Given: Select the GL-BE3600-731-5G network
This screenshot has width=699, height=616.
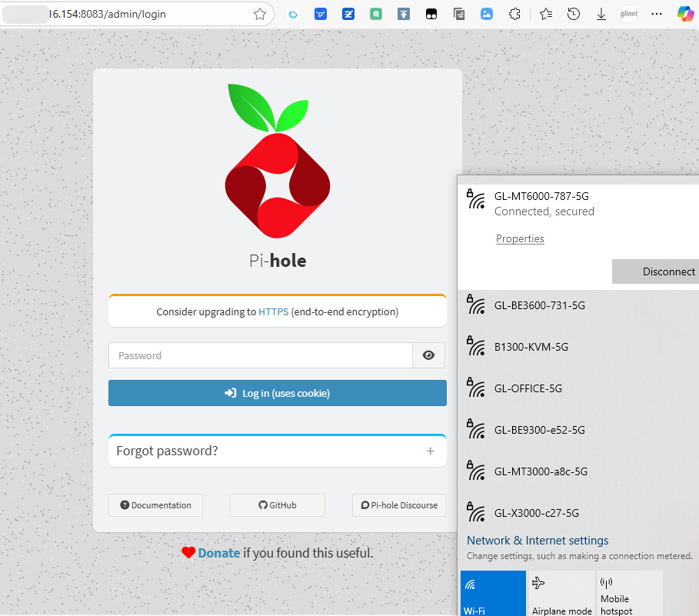Looking at the screenshot, I should point(539,305).
